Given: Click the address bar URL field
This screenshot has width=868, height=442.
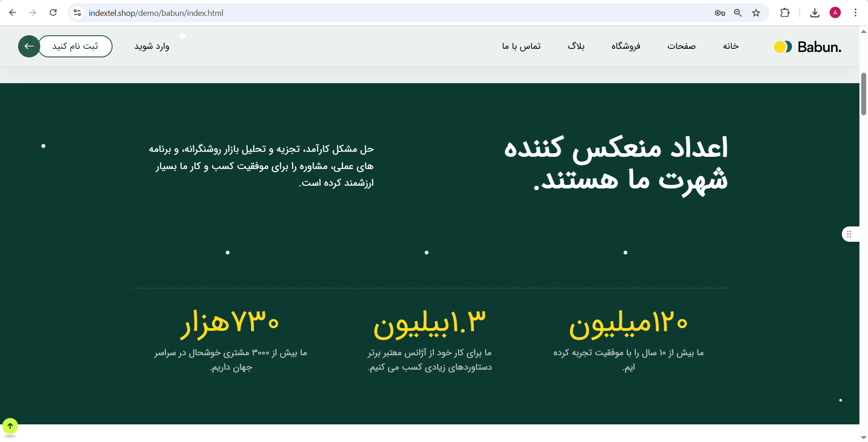Looking at the screenshot, I should (x=362, y=13).
